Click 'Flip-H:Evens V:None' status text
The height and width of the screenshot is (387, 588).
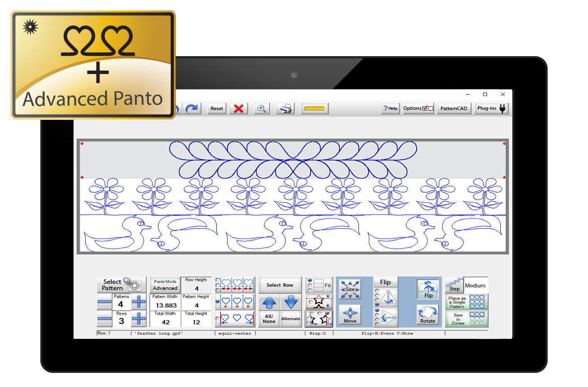point(387,333)
